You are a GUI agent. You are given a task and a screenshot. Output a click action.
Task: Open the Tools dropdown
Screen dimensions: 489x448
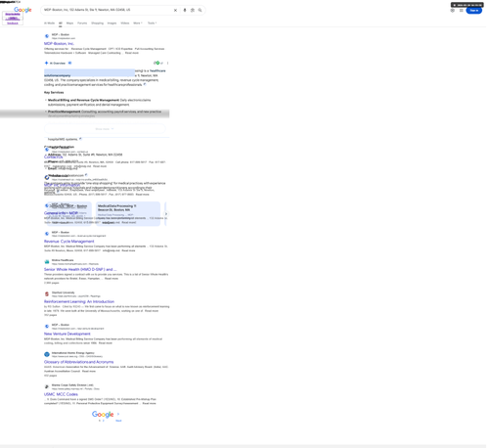152,23
